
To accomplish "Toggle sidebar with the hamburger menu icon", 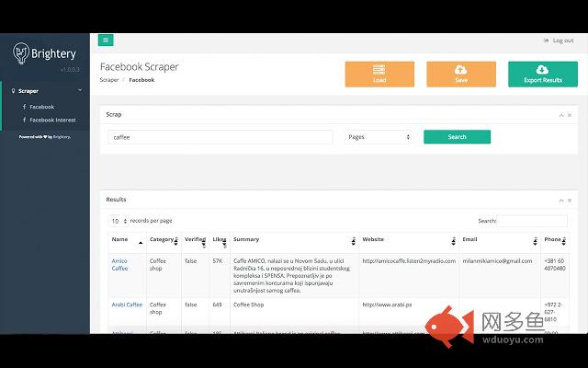I will pyautogui.click(x=106, y=40).
